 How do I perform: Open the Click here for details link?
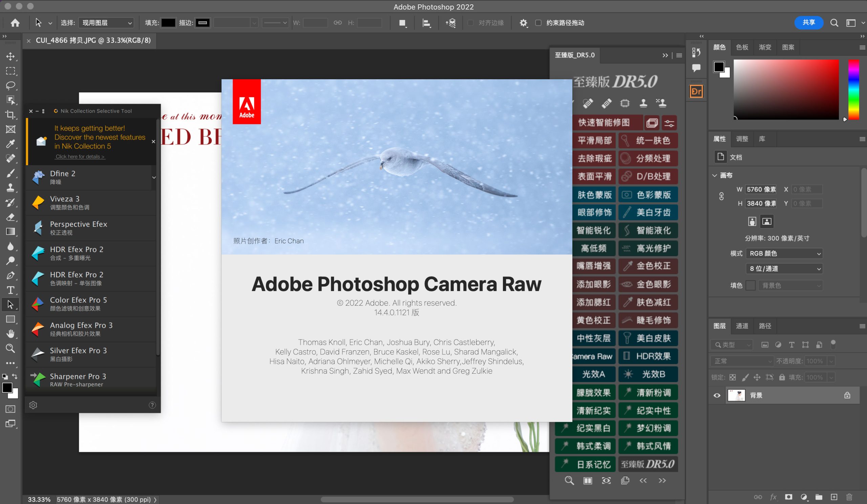80,156
